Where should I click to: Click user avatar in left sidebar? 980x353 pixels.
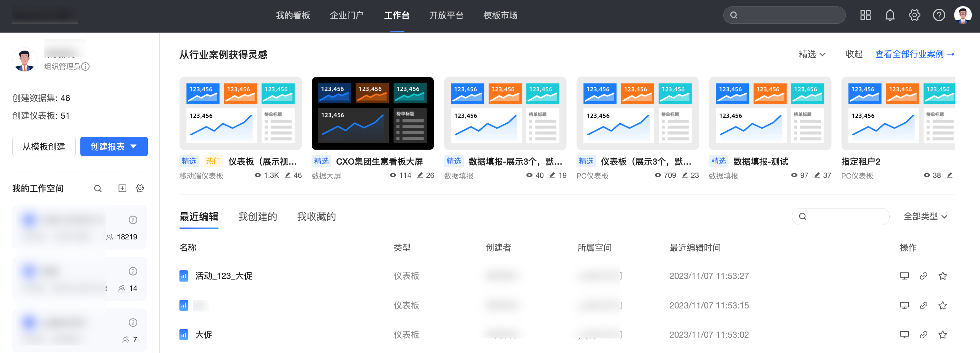click(25, 60)
